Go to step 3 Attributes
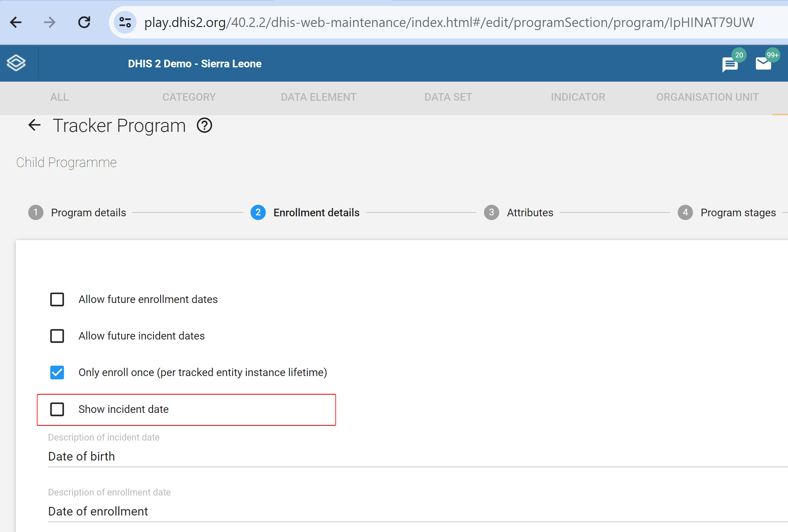This screenshot has height=532, width=788. click(x=518, y=212)
